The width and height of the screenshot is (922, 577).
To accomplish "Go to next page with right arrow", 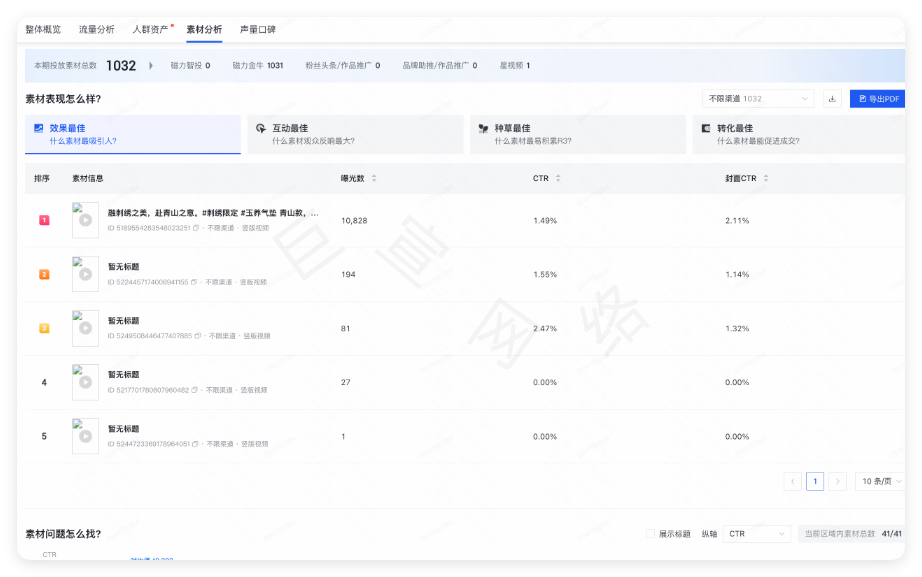I will pos(838,481).
